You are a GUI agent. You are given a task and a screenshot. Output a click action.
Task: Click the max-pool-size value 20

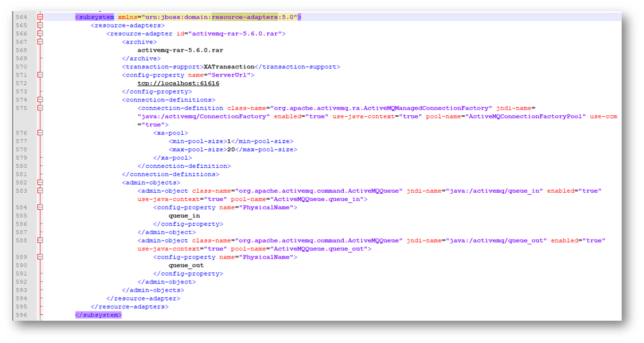232,149
